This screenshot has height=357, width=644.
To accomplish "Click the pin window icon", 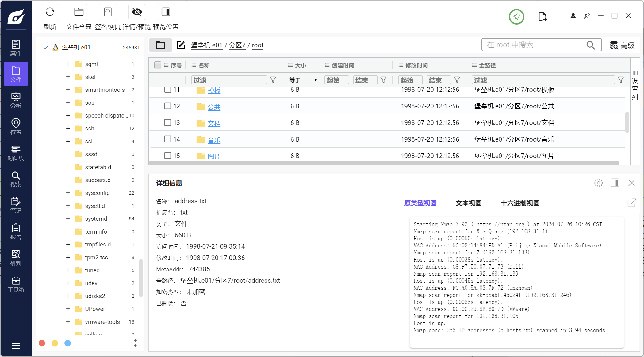I will click(587, 16).
